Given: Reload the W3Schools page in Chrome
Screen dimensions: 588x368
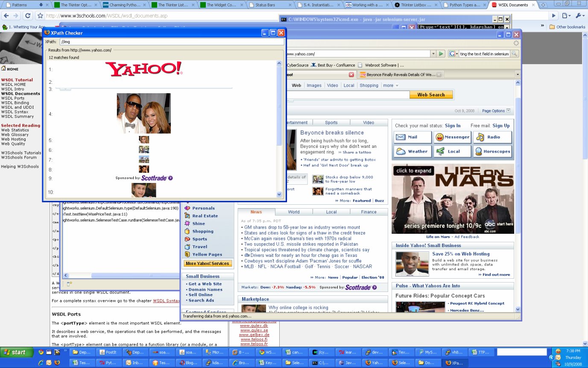Looking at the screenshot, I should click(28, 15).
